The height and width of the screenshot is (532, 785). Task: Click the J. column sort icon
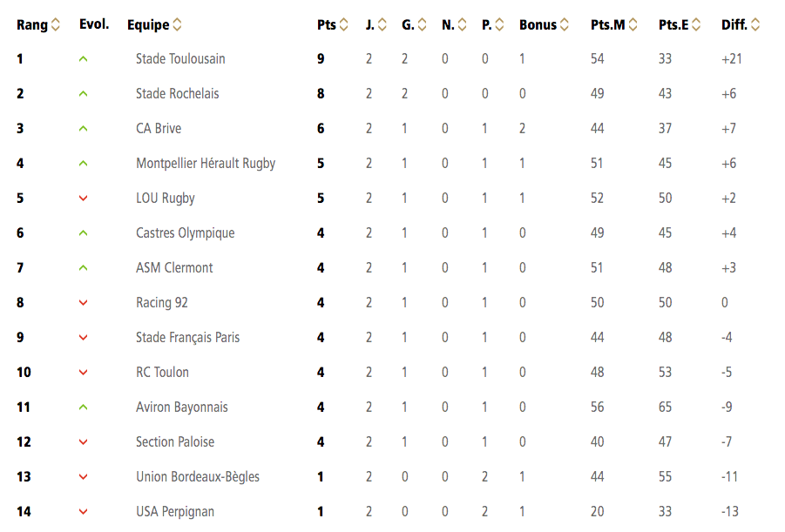click(x=382, y=24)
